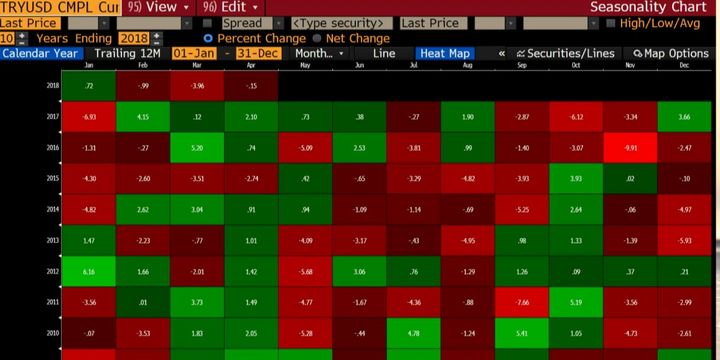Click the second Last Price field after <Type security>
Viewport: 720px width, 360px height.
click(433, 23)
